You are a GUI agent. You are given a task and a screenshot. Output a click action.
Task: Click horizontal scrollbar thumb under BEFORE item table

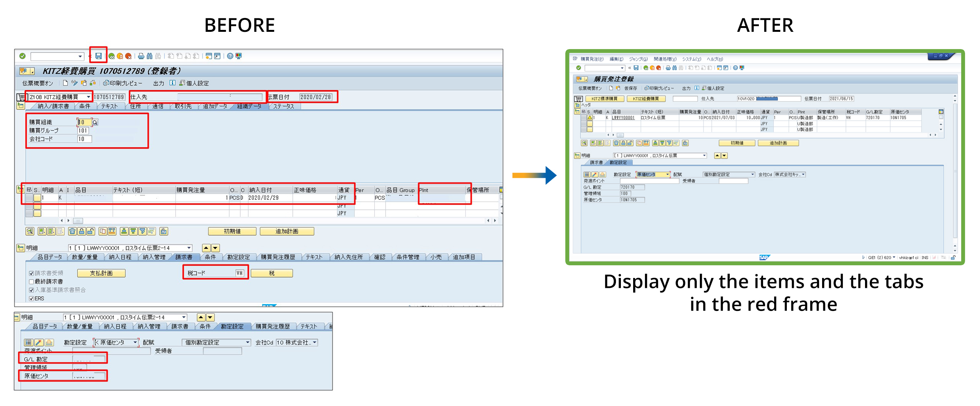click(x=78, y=221)
